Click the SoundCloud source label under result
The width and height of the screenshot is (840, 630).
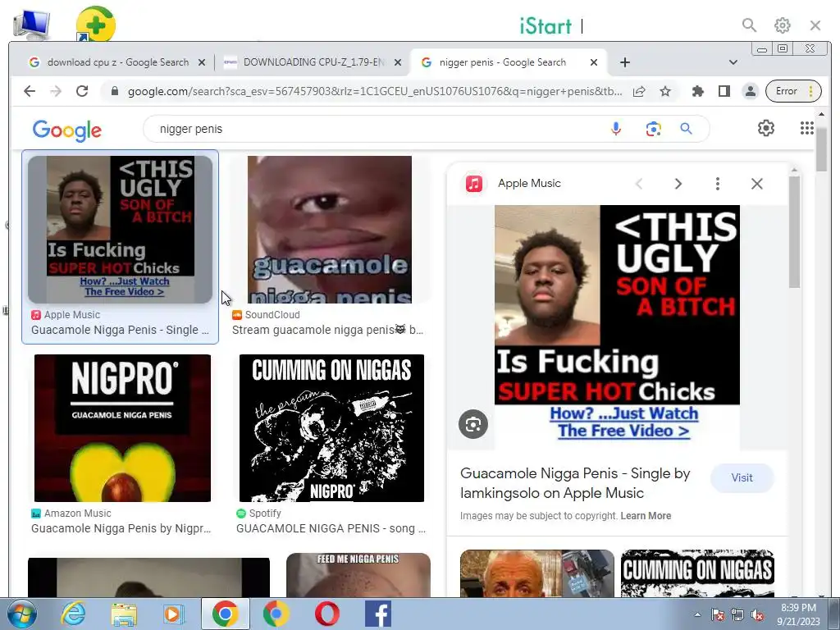click(x=272, y=315)
